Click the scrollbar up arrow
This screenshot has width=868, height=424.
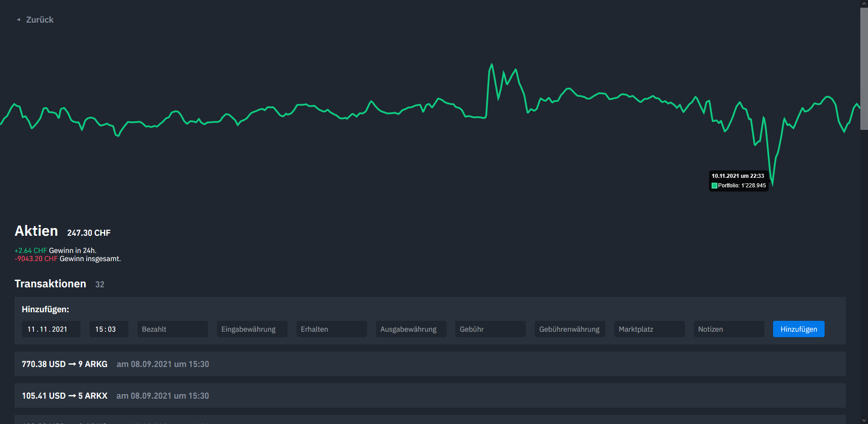863,4
